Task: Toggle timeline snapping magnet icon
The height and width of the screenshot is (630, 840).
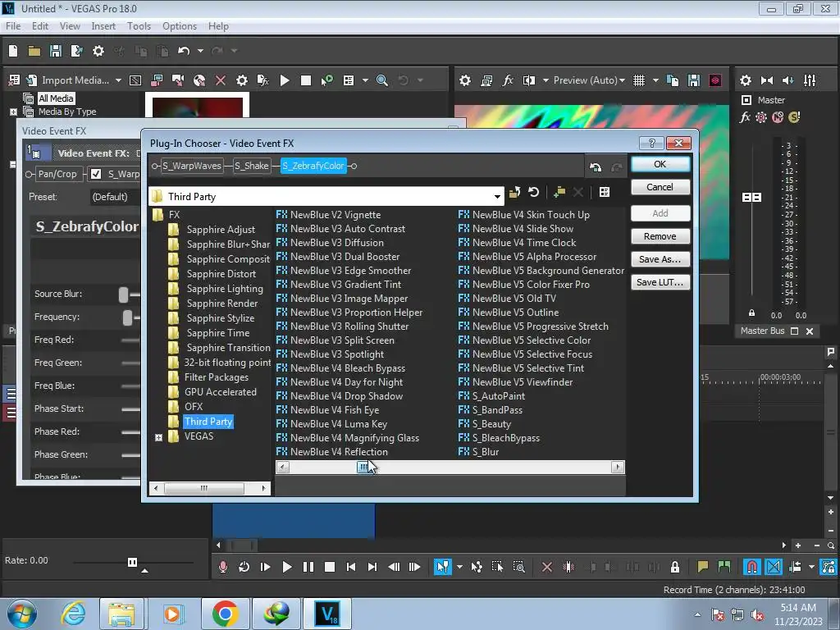Action: coord(751,567)
